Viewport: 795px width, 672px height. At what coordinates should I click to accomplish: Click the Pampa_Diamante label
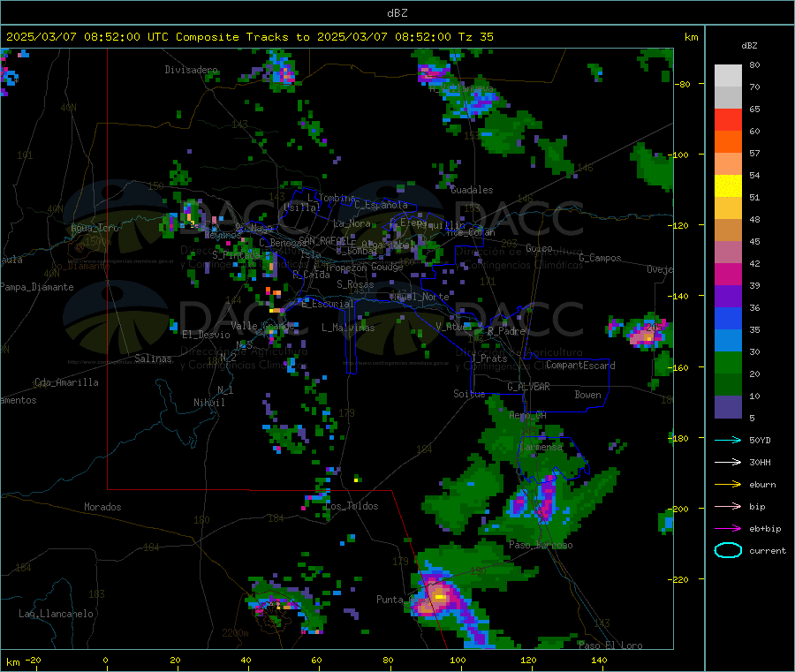(x=37, y=287)
